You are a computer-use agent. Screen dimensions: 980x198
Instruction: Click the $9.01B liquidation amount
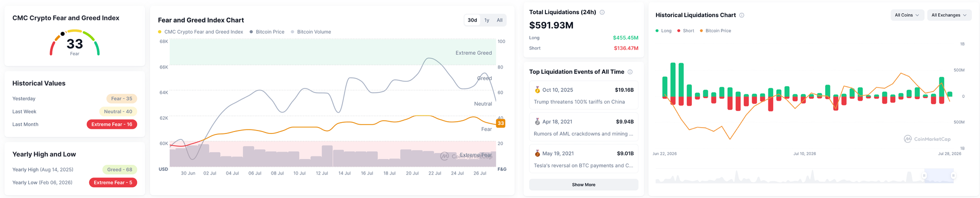(625, 154)
